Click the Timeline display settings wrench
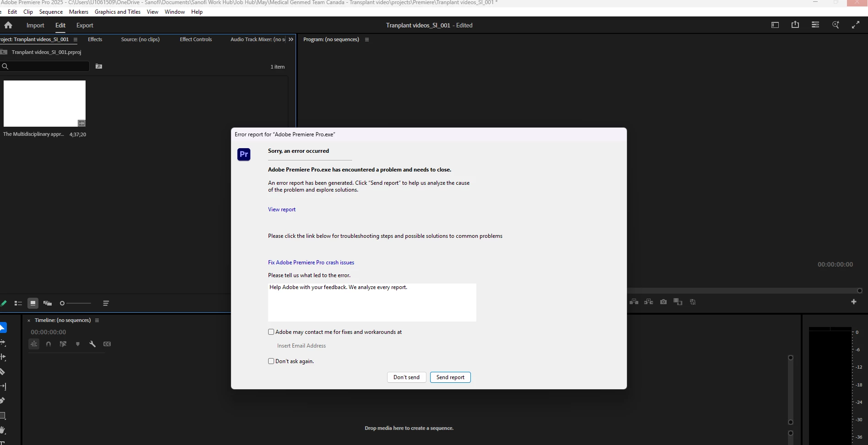The width and height of the screenshot is (868, 445). point(92,344)
